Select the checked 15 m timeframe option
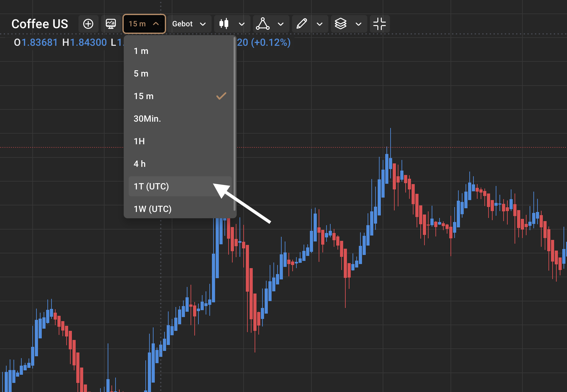The image size is (567, 392). [x=180, y=96]
